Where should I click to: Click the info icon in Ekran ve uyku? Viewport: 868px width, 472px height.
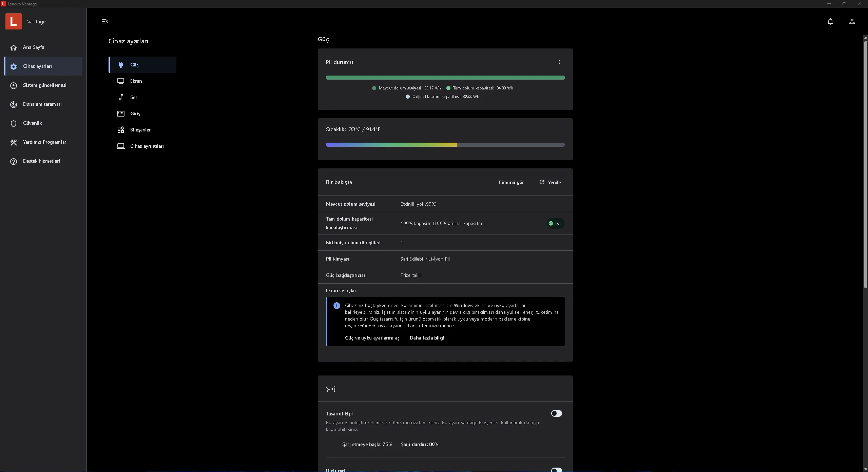pyautogui.click(x=336, y=306)
